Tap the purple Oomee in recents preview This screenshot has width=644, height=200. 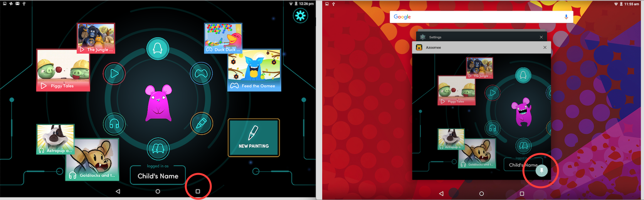point(522,112)
